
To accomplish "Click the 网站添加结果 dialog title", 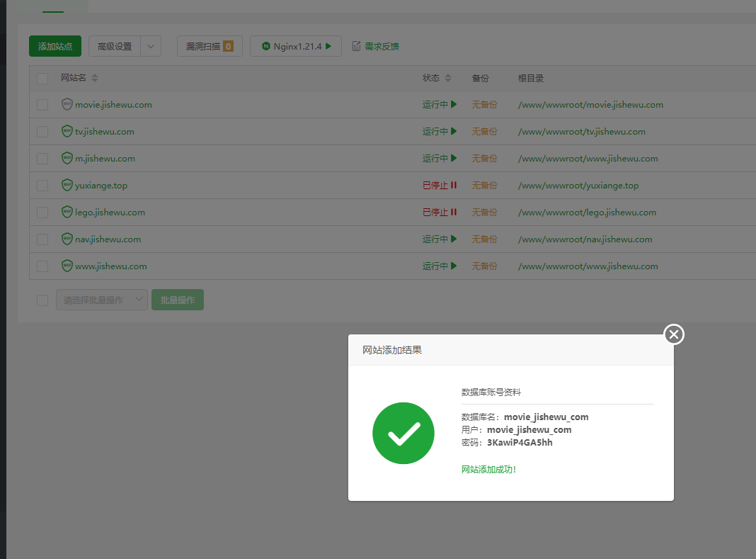I will tap(392, 350).
